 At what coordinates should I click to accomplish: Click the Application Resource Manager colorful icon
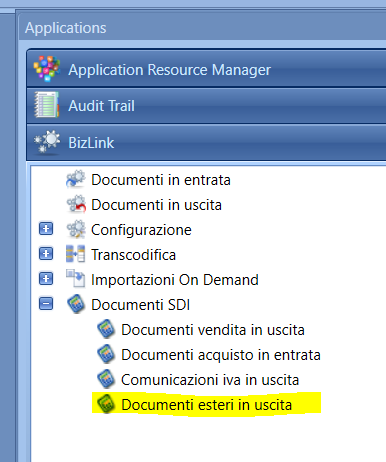coord(47,69)
